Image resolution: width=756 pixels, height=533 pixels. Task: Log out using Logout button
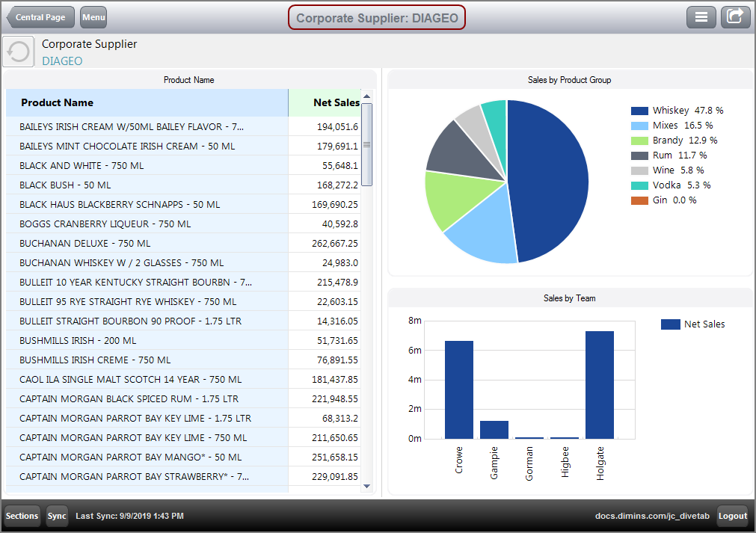(732, 516)
